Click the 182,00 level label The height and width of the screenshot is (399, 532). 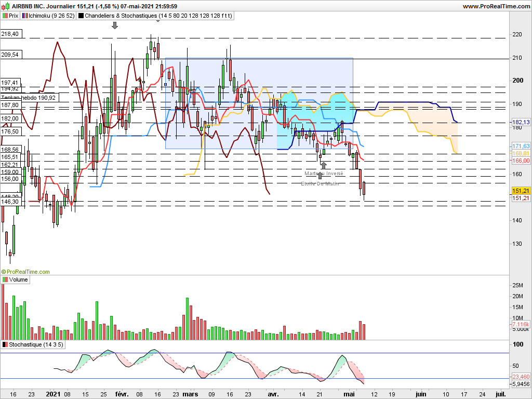coord(10,119)
